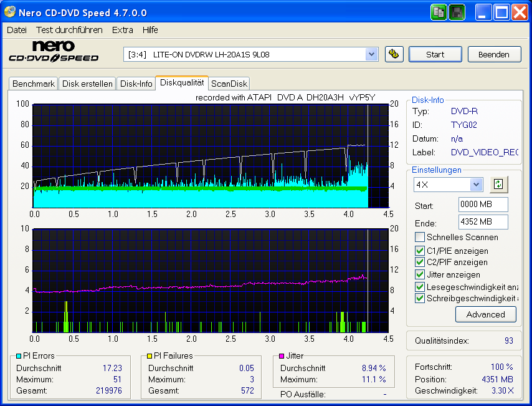Expand the C2/PIF anzeigen checkbox options
The height and width of the screenshot is (406, 532).
tap(419, 263)
